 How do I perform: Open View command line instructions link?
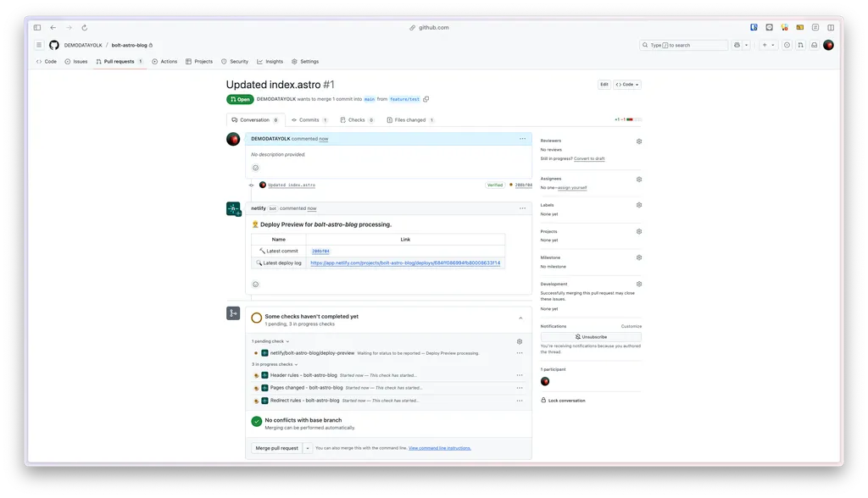coord(440,448)
